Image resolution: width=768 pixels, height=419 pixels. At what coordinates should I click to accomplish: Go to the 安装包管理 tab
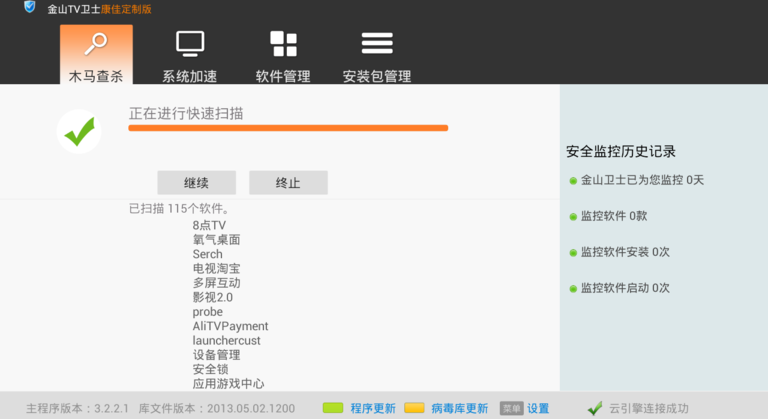click(x=377, y=56)
